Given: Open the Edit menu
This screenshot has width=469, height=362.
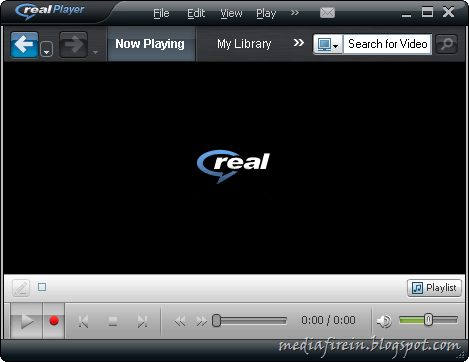Looking at the screenshot, I should point(196,13).
